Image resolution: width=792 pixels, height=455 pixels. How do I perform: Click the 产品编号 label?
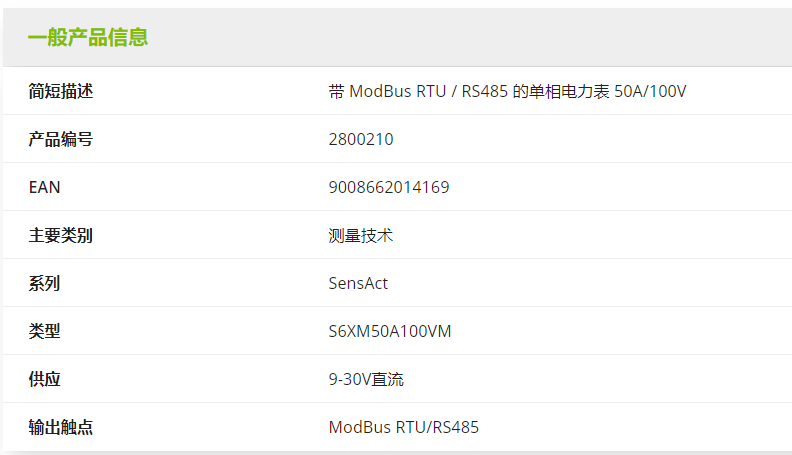pos(61,139)
